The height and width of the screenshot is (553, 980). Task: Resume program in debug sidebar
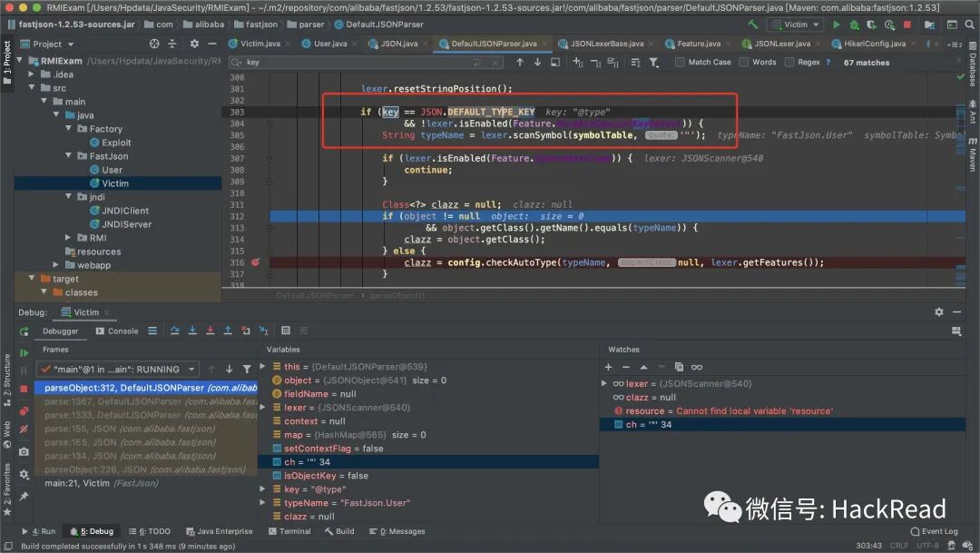click(24, 353)
